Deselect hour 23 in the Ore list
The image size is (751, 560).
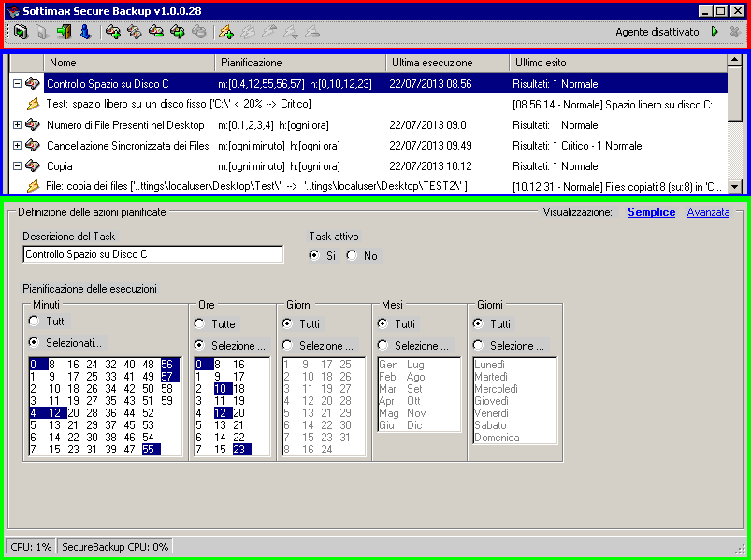pos(242,449)
